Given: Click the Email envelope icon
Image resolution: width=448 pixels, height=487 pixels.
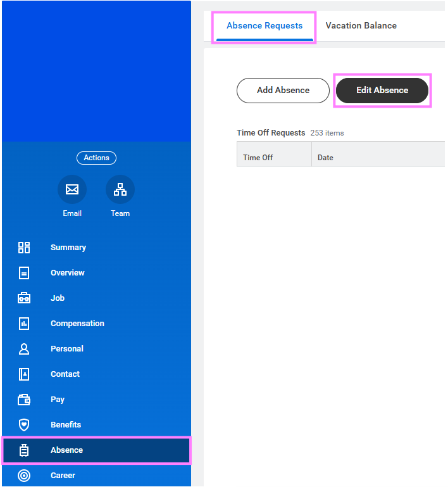Looking at the screenshot, I should pos(72,189).
